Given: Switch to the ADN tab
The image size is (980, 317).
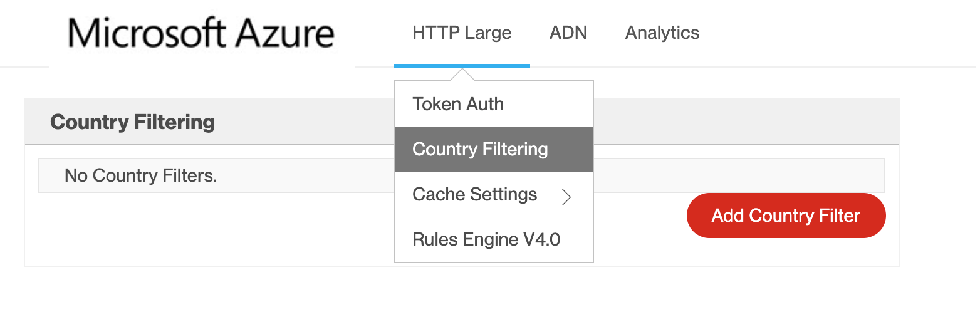Looking at the screenshot, I should [568, 33].
